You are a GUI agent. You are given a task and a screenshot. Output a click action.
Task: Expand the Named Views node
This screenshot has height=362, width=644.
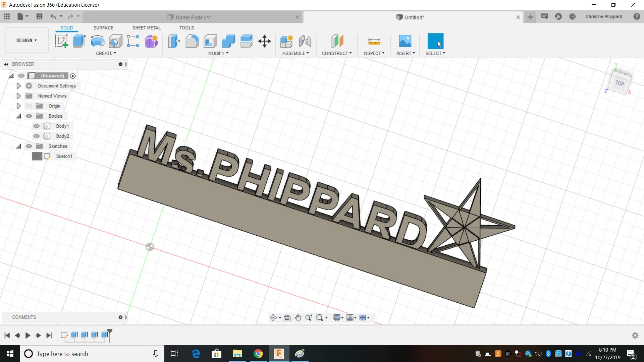click(x=18, y=96)
